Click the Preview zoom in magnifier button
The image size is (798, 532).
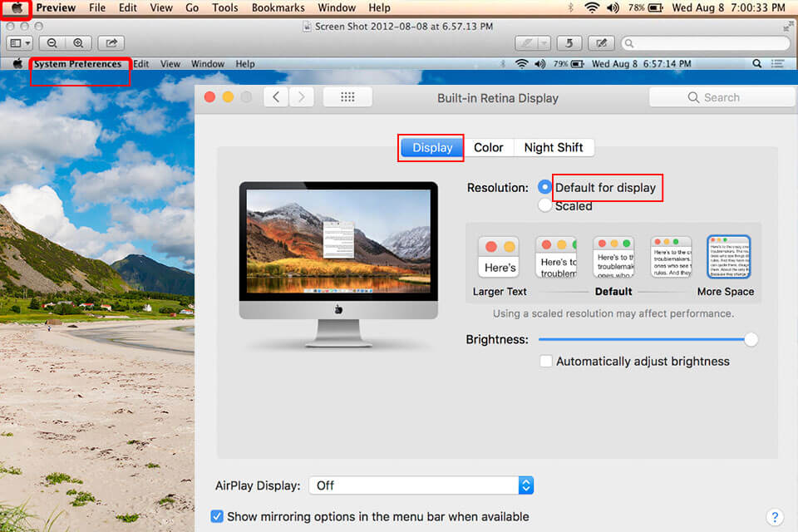pos(78,43)
